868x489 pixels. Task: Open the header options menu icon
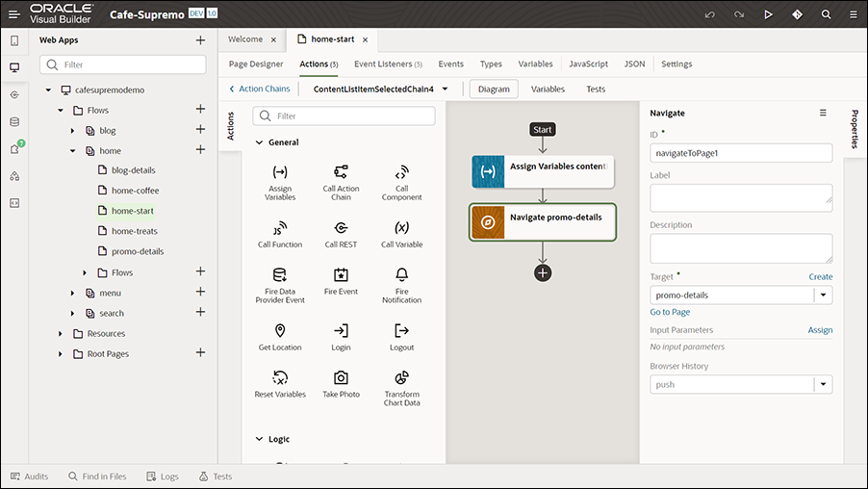pos(854,14)
